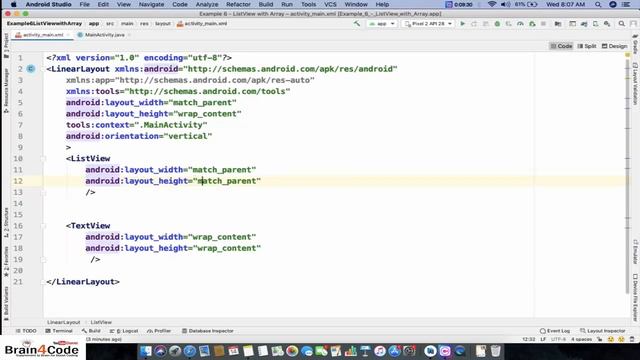This screenshot has width=640, height=360.
Task: Click the Apply Changes and Restart Activity icon
Action: pos(474,24)
